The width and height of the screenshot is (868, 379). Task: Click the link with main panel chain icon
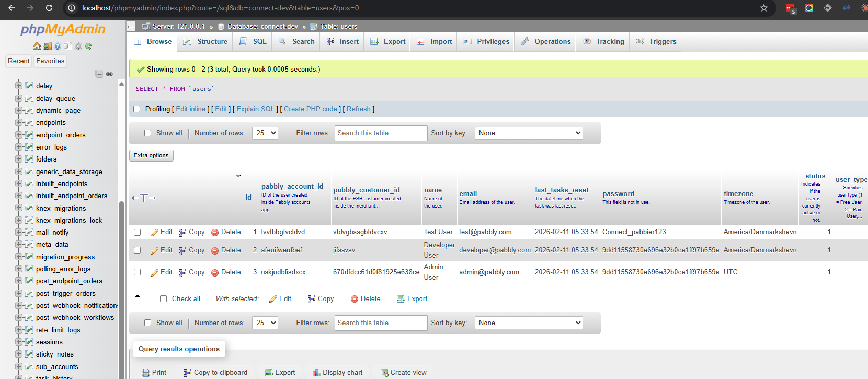pyautogui.click(x=109, y=74)
